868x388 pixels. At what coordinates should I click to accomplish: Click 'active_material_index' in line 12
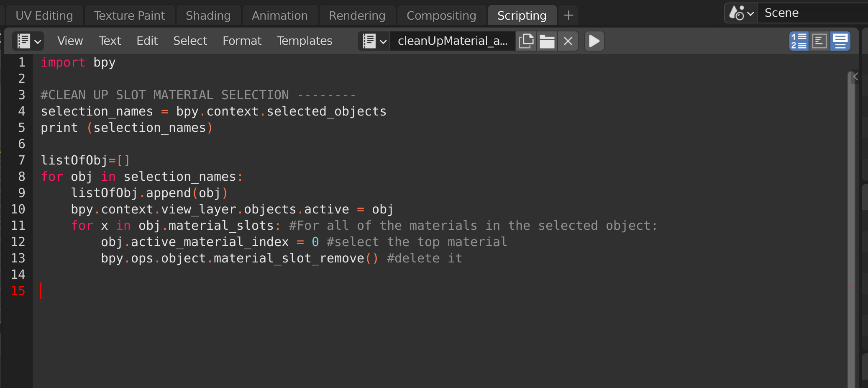point(210,242)
